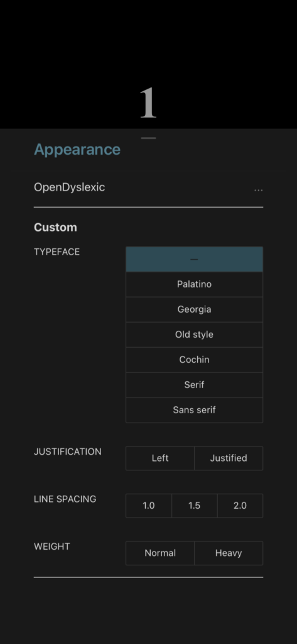Image resolution: width=297 pixels, height=644 pixels.
Task: Select the dash default typeface option
Action: pos(194,259)
